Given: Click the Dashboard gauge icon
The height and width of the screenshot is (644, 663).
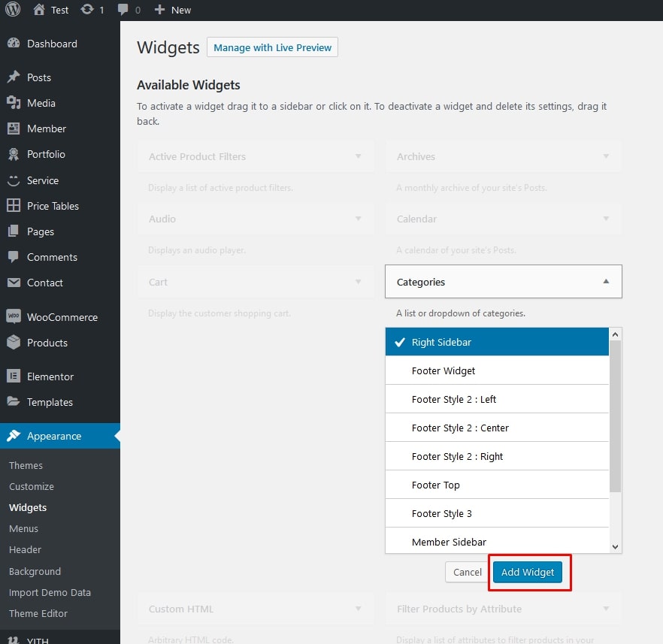Looking at the screenshot, I should point(14,44).
